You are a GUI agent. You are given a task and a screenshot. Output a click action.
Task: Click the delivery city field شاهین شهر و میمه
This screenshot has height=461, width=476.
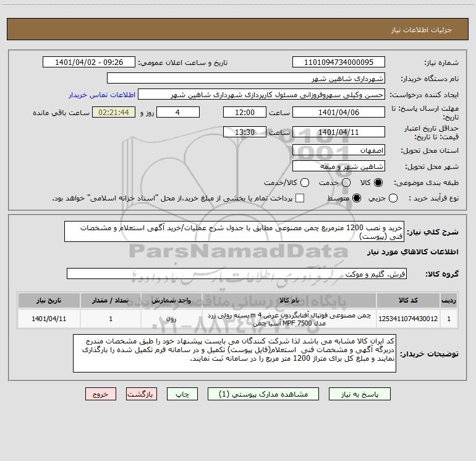[x=339, y=166]
